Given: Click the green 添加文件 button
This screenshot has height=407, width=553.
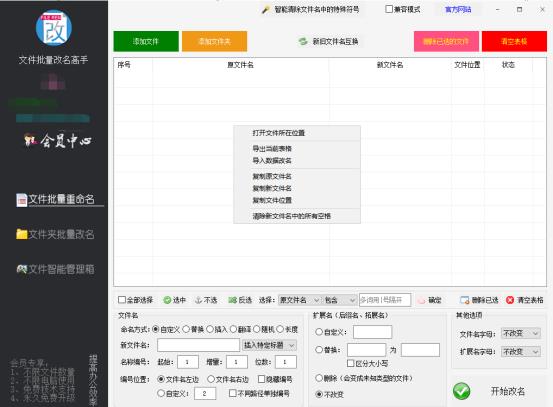Looking at the screenshot, I should click(x=146, y=41).
